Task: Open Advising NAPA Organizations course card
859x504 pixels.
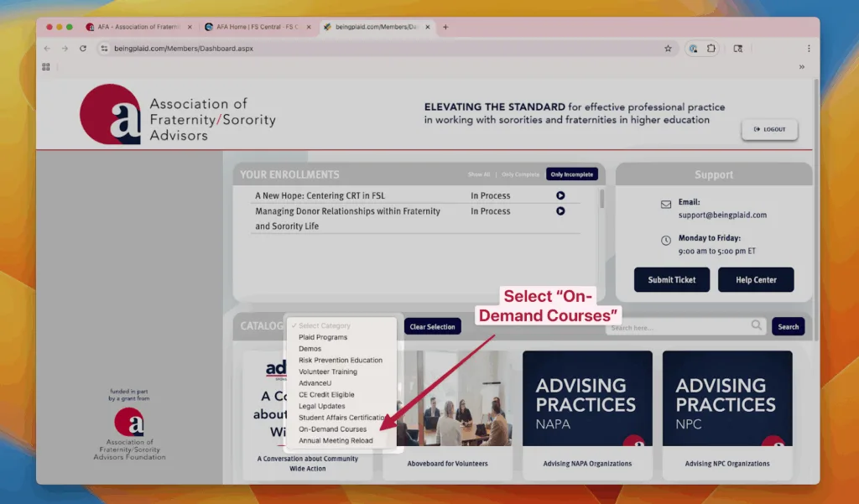Action: click(587, 414)
